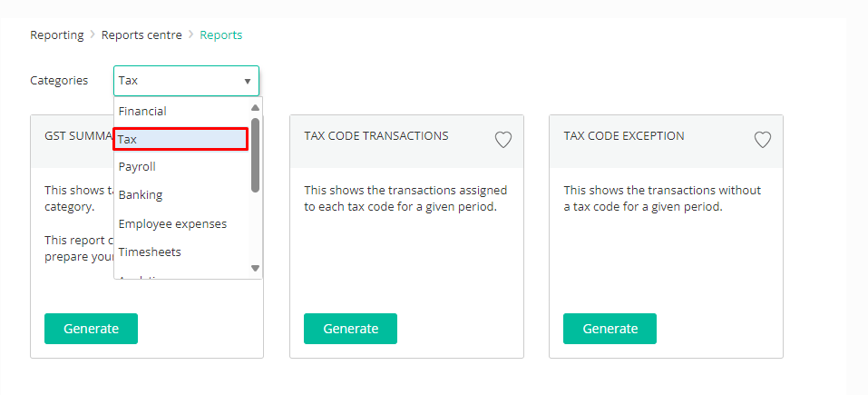Click the dropdown list scroll-up arrow

coord(255,108)
